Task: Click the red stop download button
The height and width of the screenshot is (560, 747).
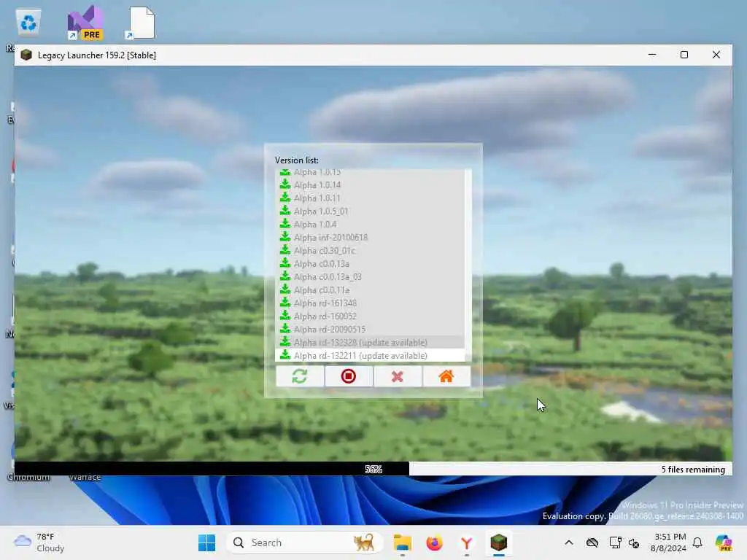Action: point(349,376)
